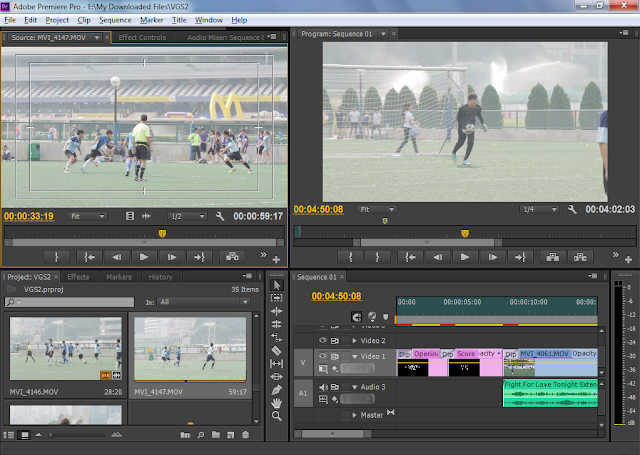Toggle V source patch on Video 1
Viewport: 640px width, 455px height.
(x=303, y=362)
